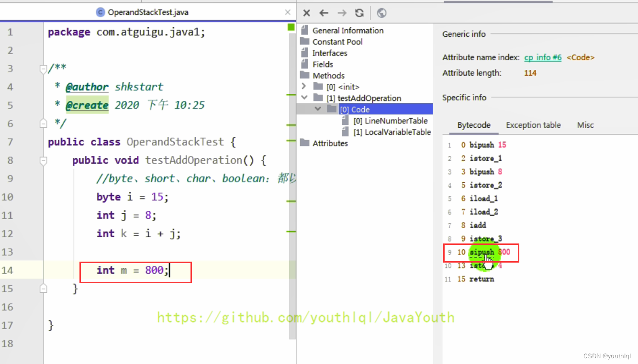Click the @create tag in the Javadoc
This screenshot has width=638, height=364.
point(87,105)
